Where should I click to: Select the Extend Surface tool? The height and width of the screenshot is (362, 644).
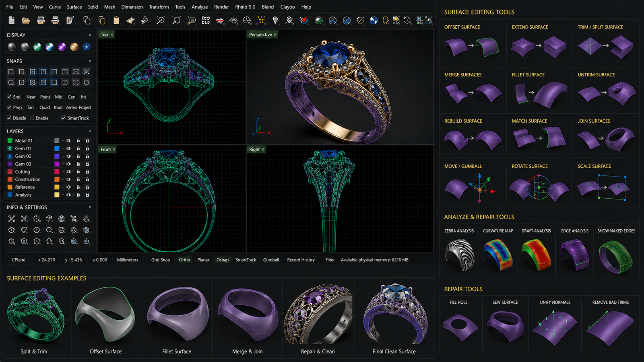(x=539, y=43)
